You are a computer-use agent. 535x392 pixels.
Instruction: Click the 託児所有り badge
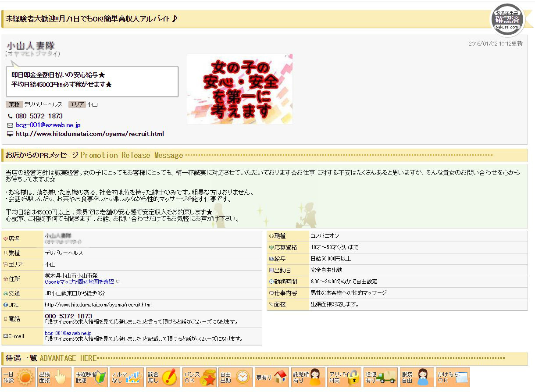point(308,377)
